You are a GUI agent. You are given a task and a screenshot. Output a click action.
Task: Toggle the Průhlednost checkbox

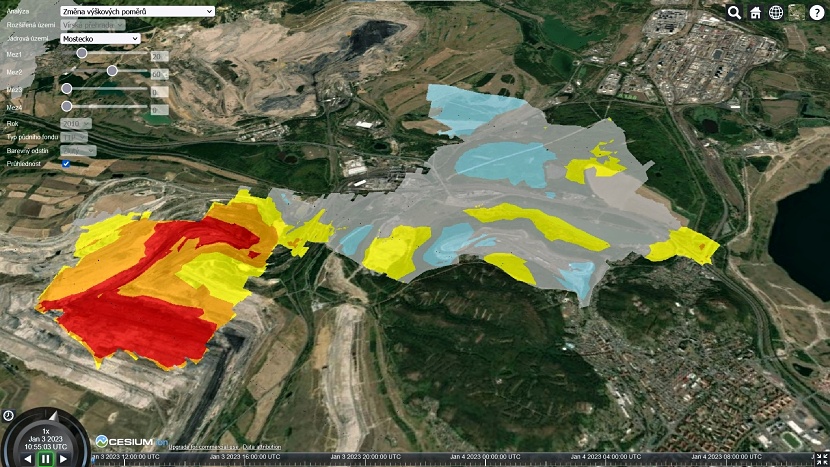66,164
